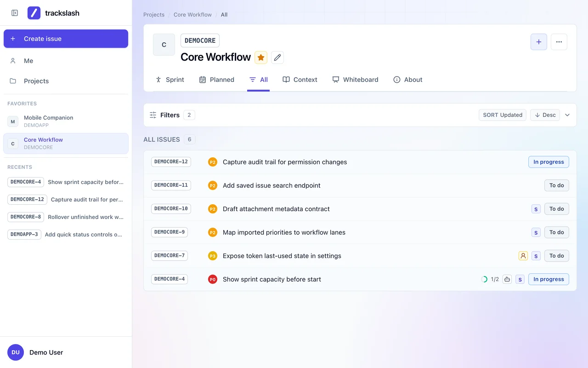Viewport: 588px width, 368px height.
Task: Click the P2 priority badge on DEMOCORE-9
Action: [x=212, y=232]
